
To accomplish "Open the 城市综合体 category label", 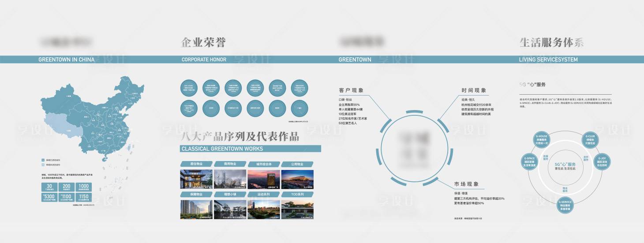I will pos(263,164).
